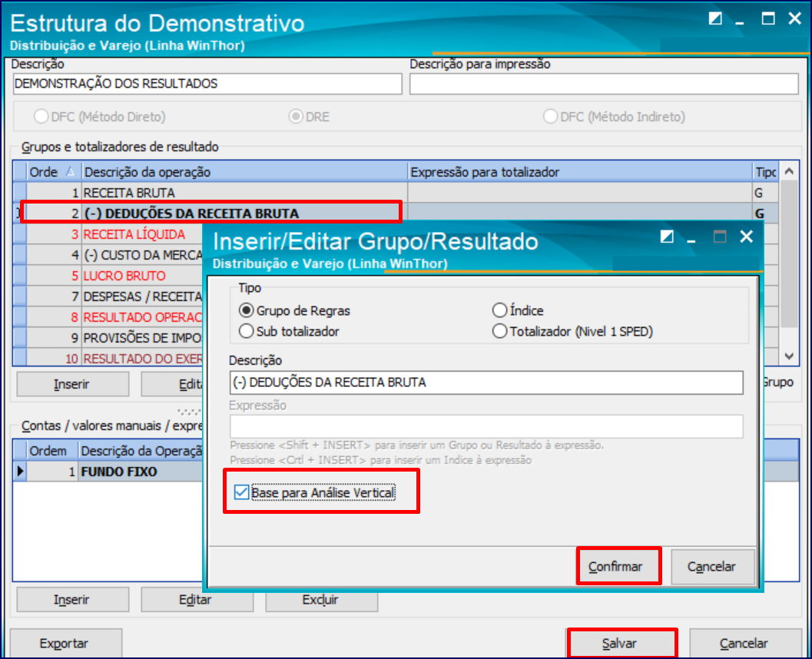Click Inserir under Grupos e totalizadores
This screenshot has width=812, height=659.
pos(72,384)
